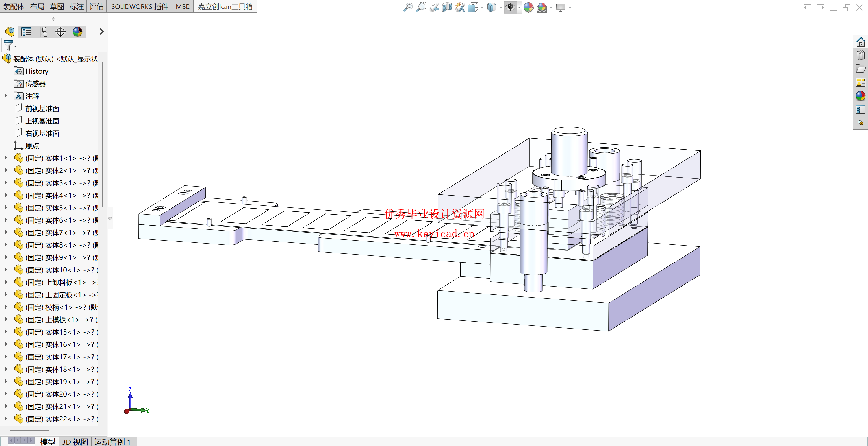Select 实体22<1> component
The image size is (868, 446).
pyautogui.click(x=56, y=419)
